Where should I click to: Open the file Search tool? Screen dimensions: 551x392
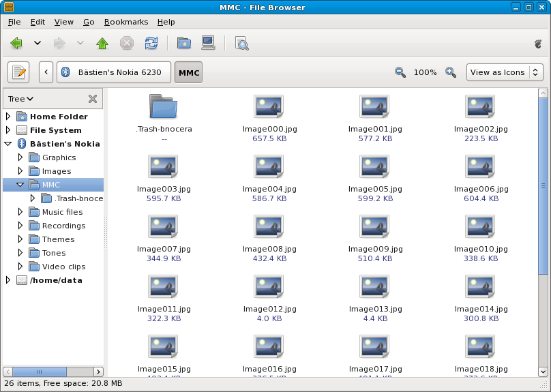point(242,44)
